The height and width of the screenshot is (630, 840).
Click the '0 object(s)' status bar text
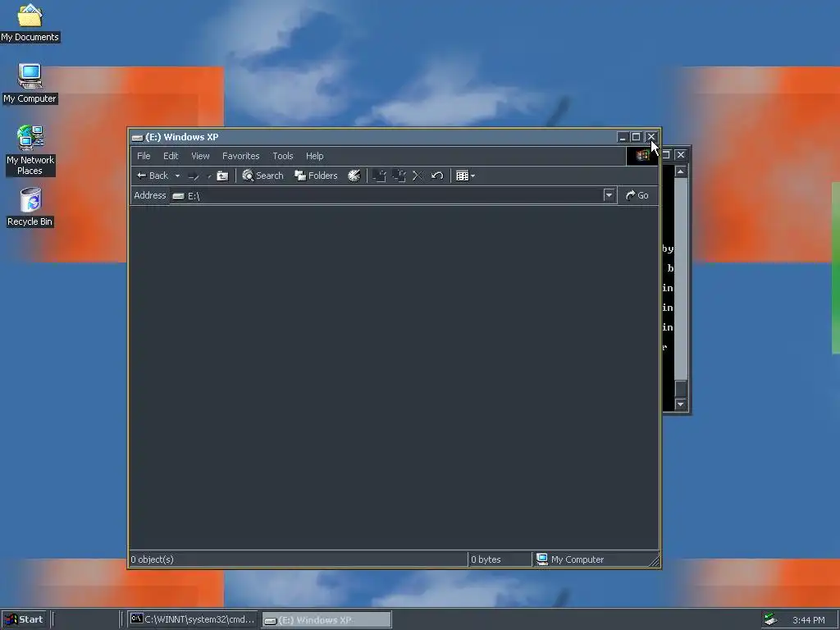coord(152,559)
